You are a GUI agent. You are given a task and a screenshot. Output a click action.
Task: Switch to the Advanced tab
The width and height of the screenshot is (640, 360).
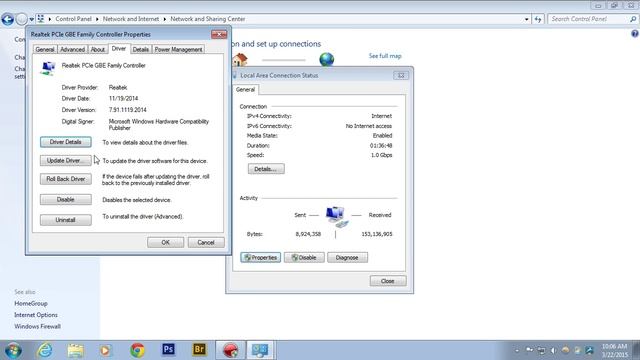point(72,49)
